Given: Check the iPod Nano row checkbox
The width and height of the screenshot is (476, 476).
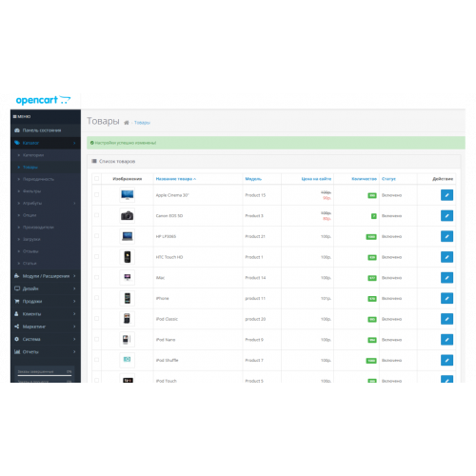Looking at the screenshot, I should [x=96, y=339].
